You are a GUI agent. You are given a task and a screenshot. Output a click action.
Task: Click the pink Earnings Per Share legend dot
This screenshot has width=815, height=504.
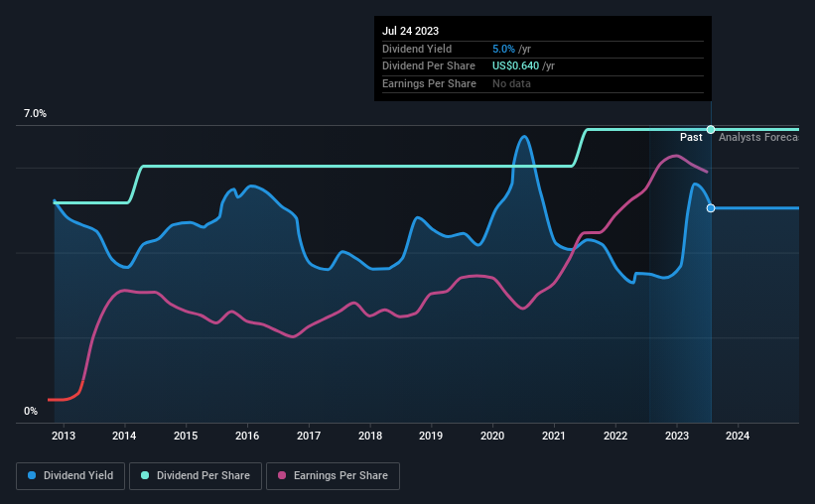tap(282, 475)
